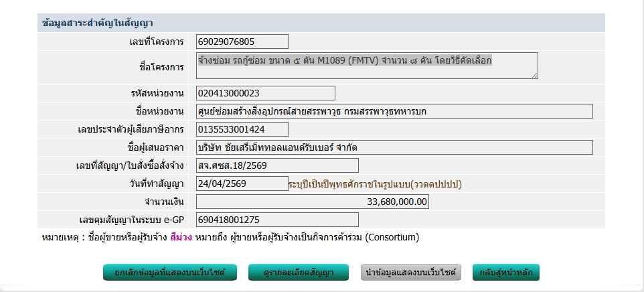Select the รหัสหน่วยงาน field with 020413000023
This screenshot has width=644, height=292.
pos(265,93)
